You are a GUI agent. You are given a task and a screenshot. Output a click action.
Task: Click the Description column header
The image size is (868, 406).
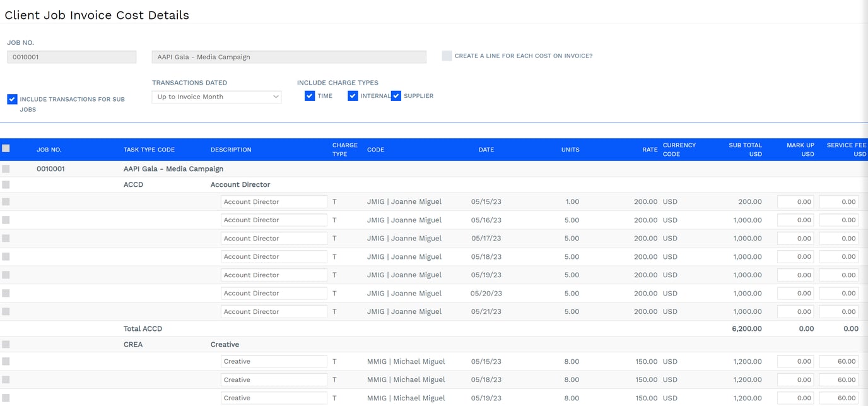click(x=231, y=150)
